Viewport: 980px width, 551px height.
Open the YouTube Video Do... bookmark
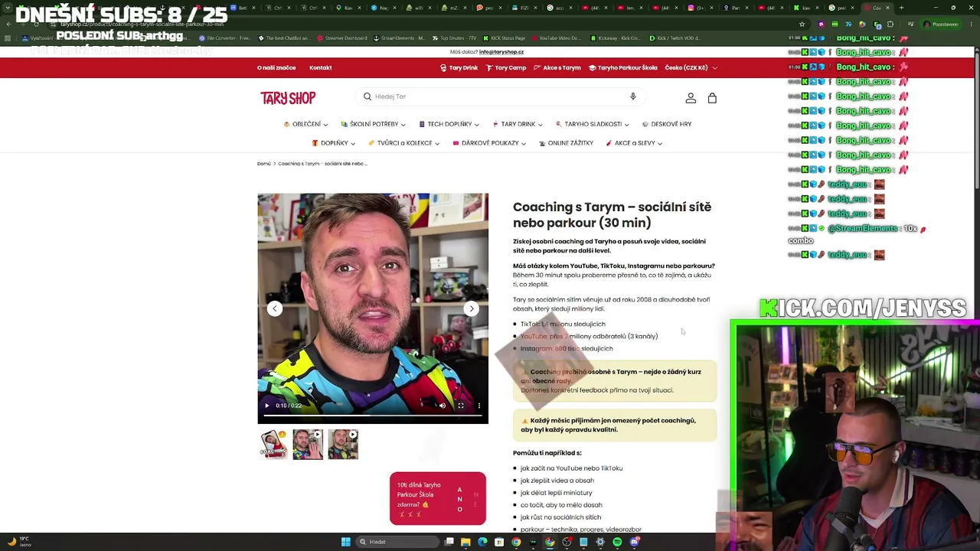(x=555, y=38)
